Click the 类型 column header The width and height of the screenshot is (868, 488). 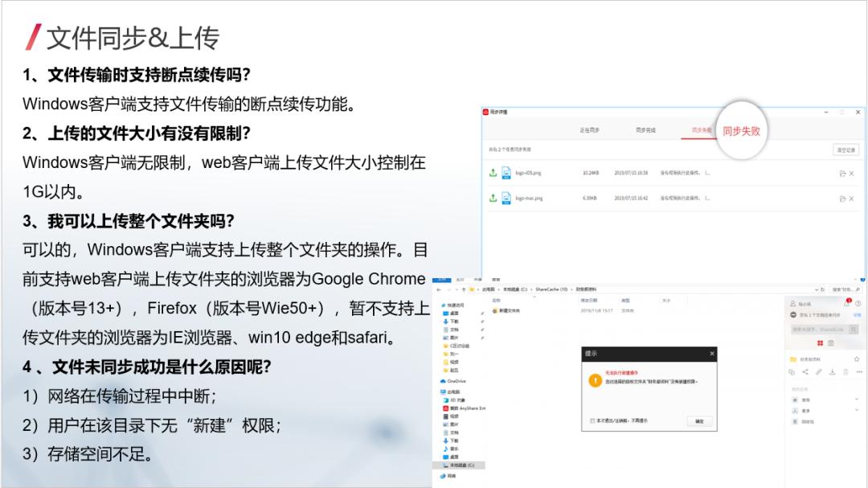click(625, 300)
